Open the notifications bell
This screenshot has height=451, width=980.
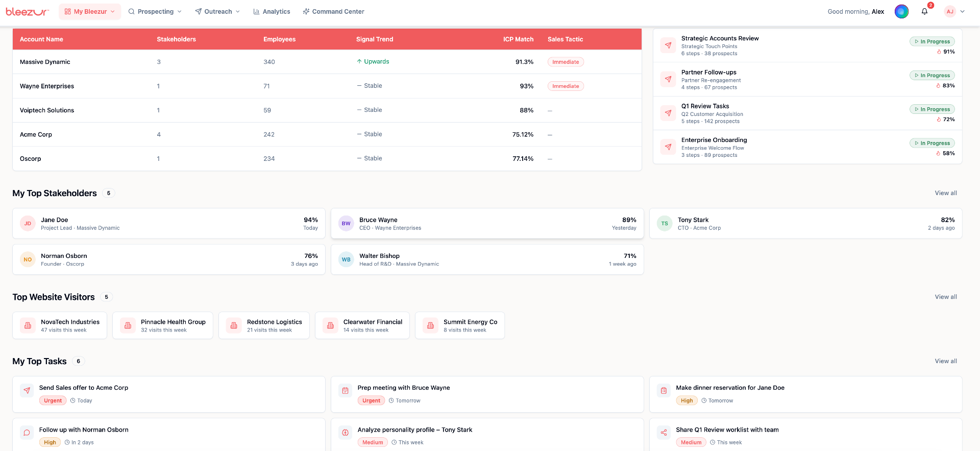click(x=924, y=11)
